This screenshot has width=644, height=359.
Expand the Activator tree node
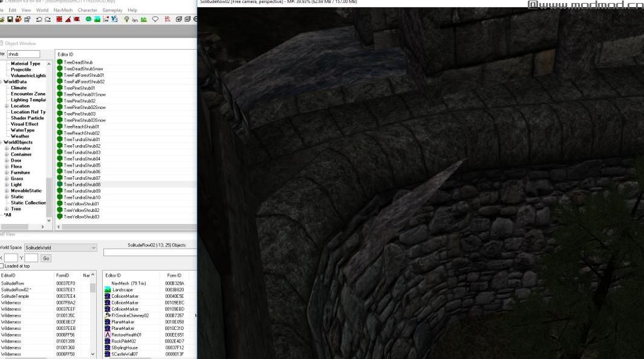[7, 148]
